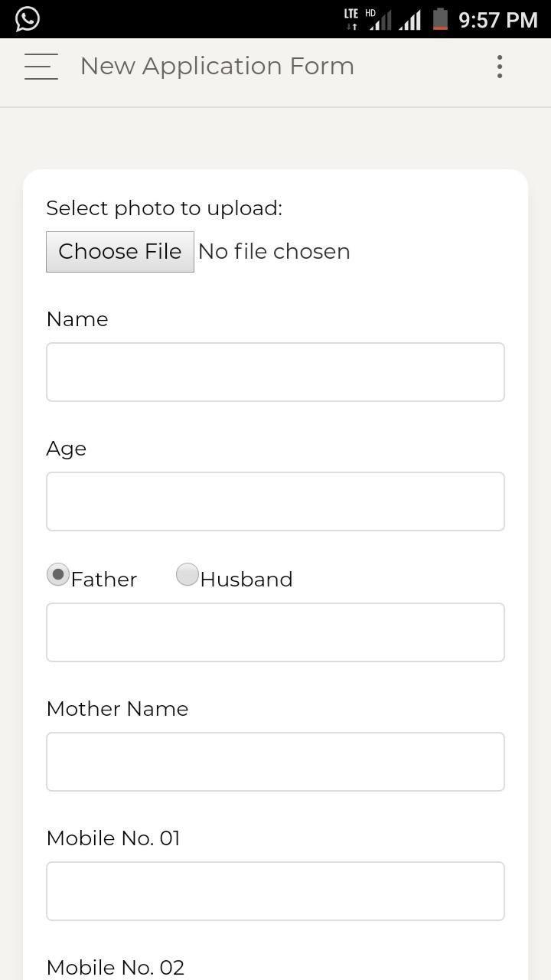This screenshot has height=980, width=551.
Task: Tap the battery status icon
Action: pyautogui.click(x=440, y=19)
